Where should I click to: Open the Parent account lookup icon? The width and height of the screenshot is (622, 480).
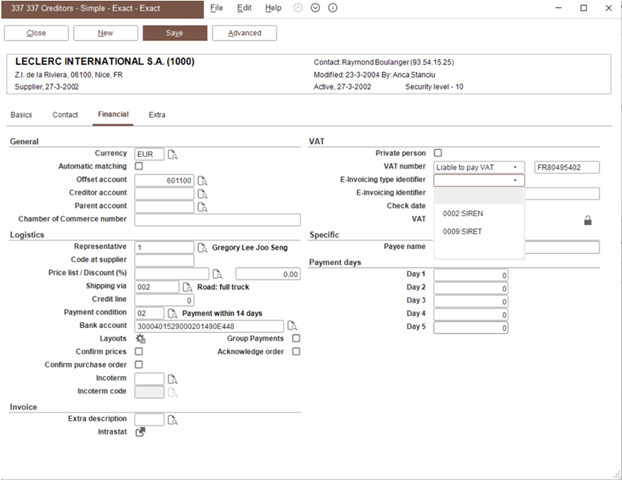point(202,207)
